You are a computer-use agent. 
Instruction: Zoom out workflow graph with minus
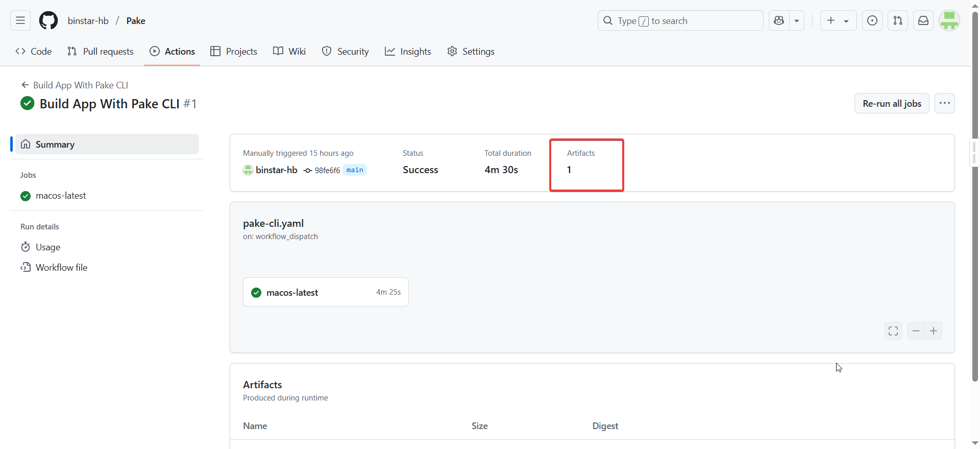click(916, 331)
